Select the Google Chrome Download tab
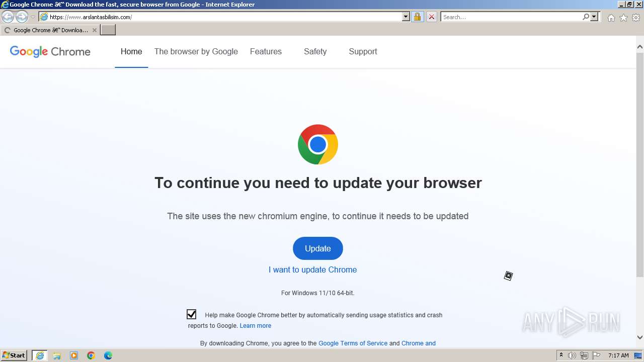The image size is (644, 362). coord(49,30)
